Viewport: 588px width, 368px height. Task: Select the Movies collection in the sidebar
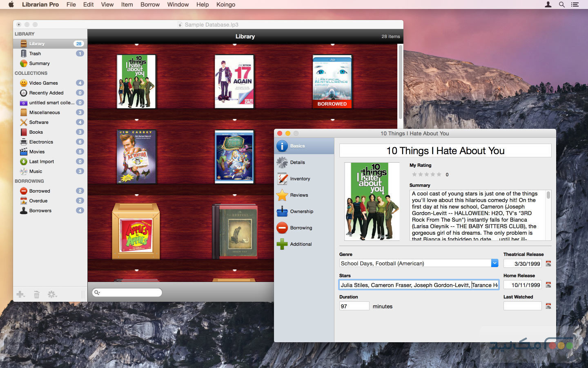[36, 152]
